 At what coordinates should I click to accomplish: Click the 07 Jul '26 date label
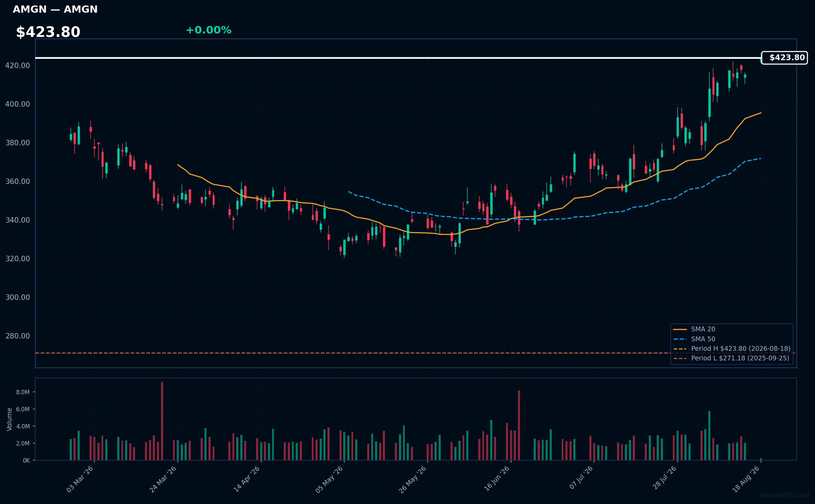(581, 477)
